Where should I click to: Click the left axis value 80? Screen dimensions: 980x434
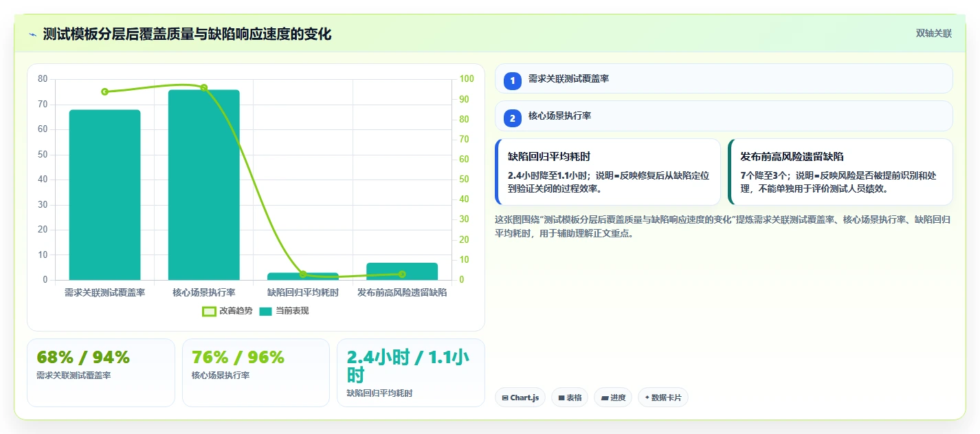point(43,79)
